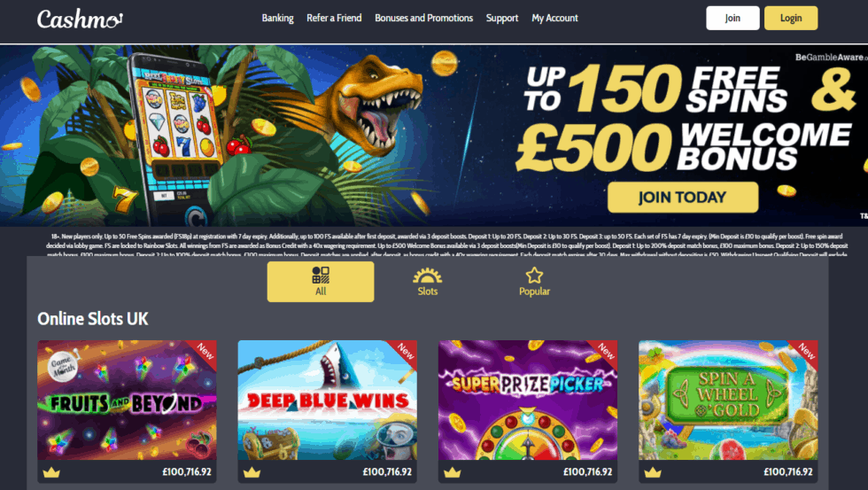Open My Account link
The height and width of the screenshot is (490, 868).
click(554, 19)
